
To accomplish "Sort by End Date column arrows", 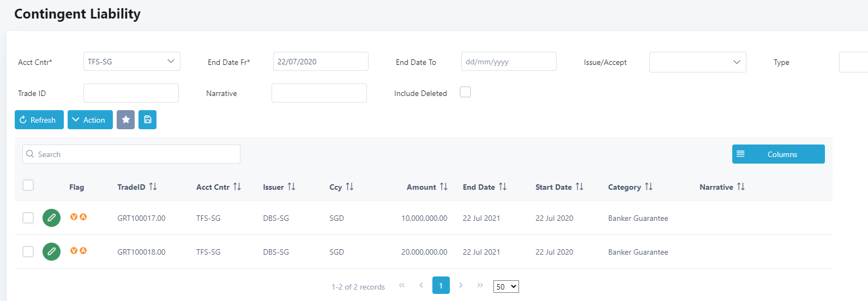I will [503, 187].
